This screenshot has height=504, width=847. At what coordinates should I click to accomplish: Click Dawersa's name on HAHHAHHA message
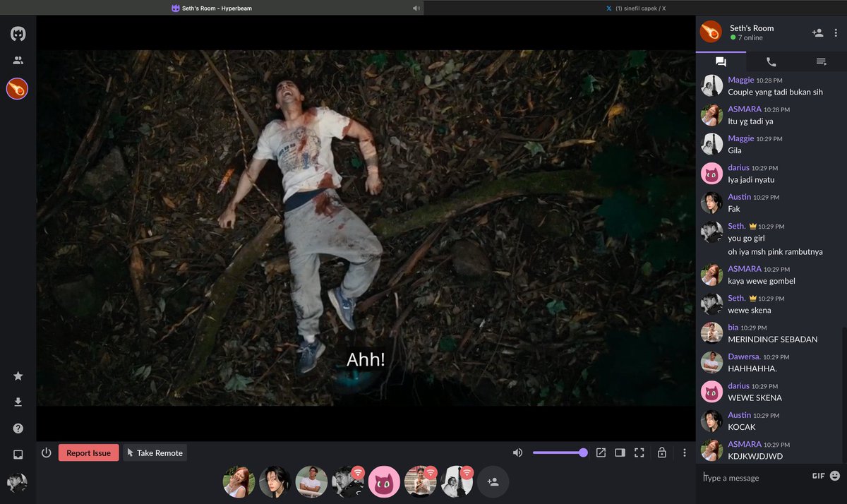(x=744, y=357)
